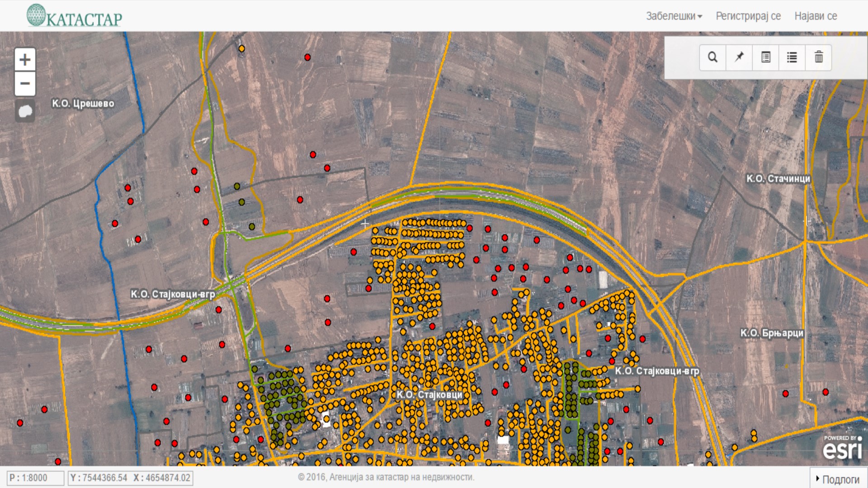Zoom out with the minus button

click(x=25, y=84)
